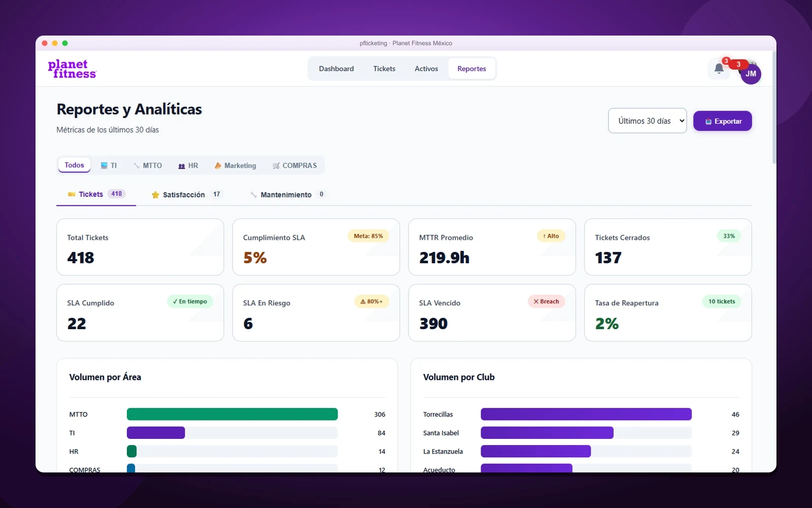The image size is (812, 508).
Task: Click the Santa Isabel count 29
Action: (735, 433)
